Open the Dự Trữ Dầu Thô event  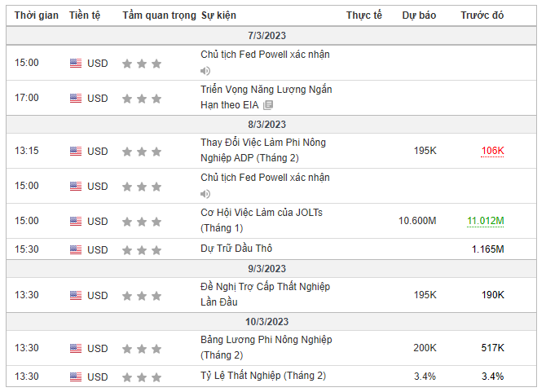(236, 249)
